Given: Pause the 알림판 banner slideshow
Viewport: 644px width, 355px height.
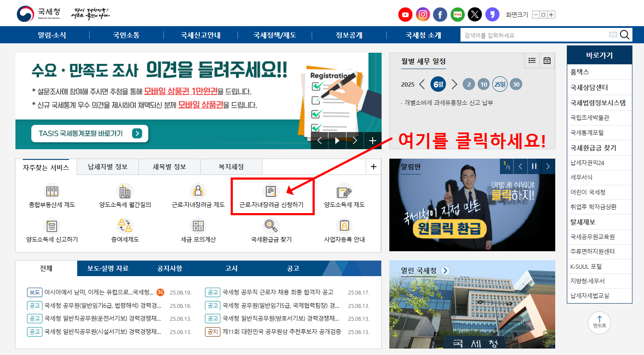Looking at the screenshot, I should tap(534, 167).
